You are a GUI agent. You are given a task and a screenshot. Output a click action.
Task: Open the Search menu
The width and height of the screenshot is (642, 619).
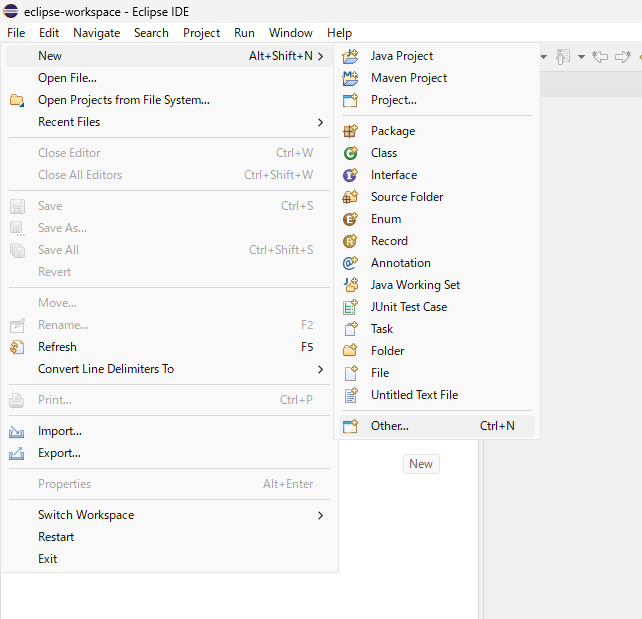151,33
